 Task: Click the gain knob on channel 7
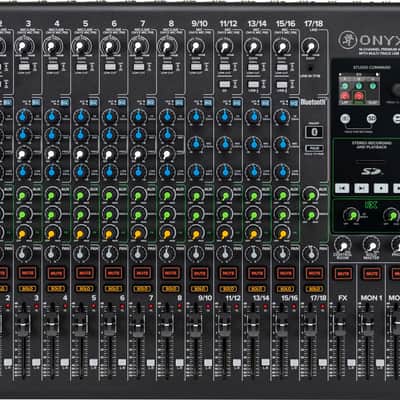(x=139, y=47)
